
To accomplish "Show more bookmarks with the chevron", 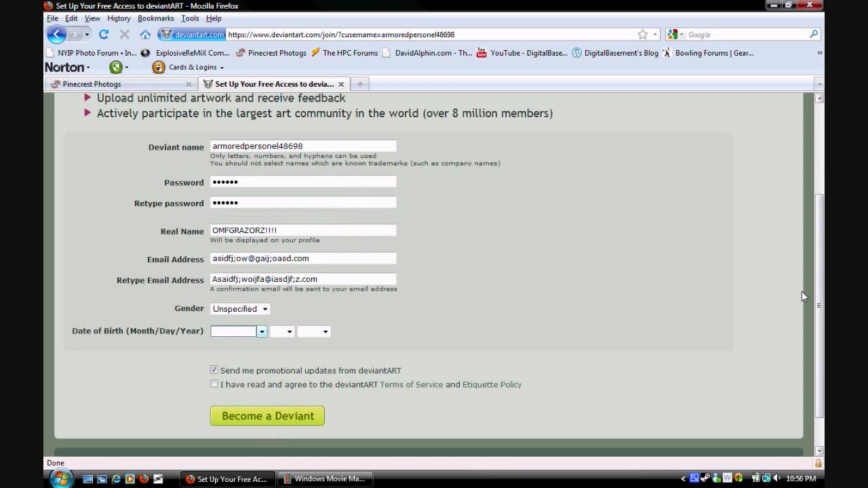I will point(819,53).
